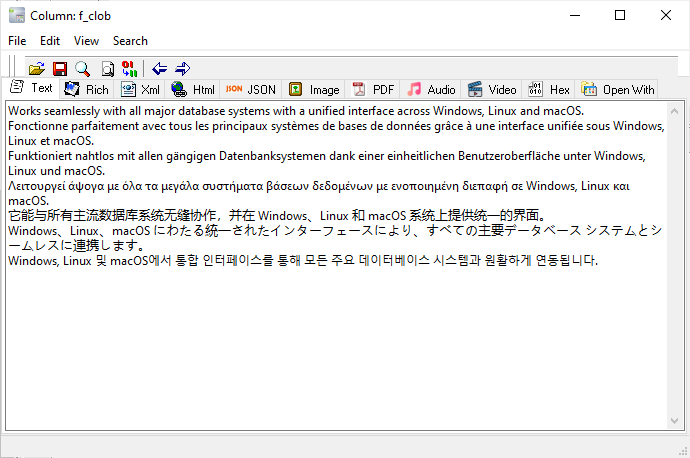Switch to the Image tab

[x=314, y=90]
